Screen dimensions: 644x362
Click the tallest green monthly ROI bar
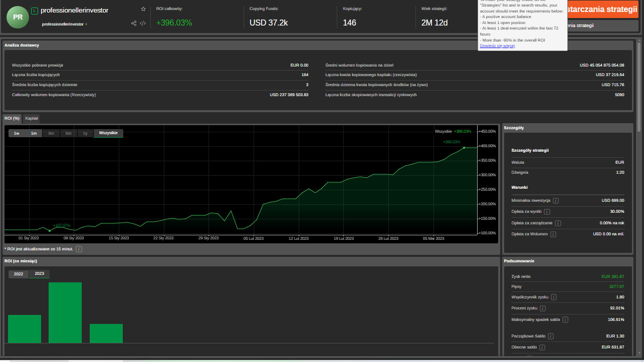coord(65,312)
